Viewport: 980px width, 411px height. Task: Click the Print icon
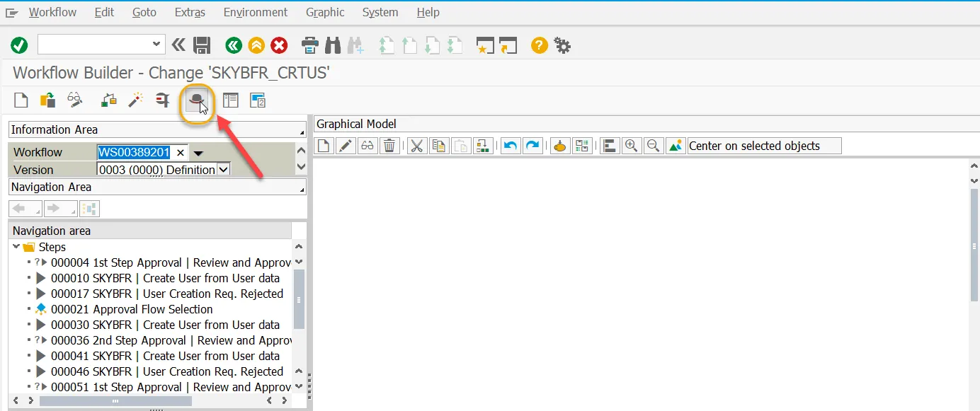pos(310,46)
